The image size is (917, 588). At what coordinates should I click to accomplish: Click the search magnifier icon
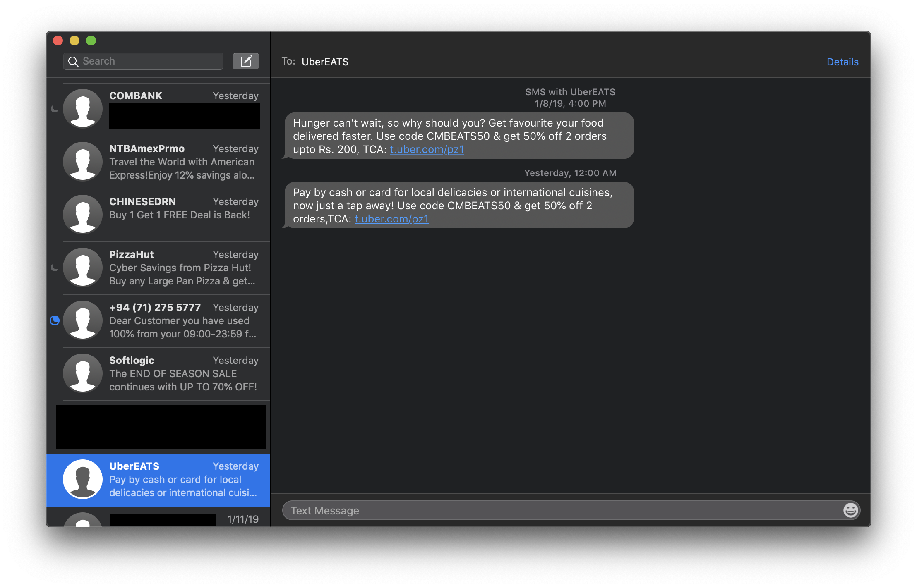pos(73,62)
